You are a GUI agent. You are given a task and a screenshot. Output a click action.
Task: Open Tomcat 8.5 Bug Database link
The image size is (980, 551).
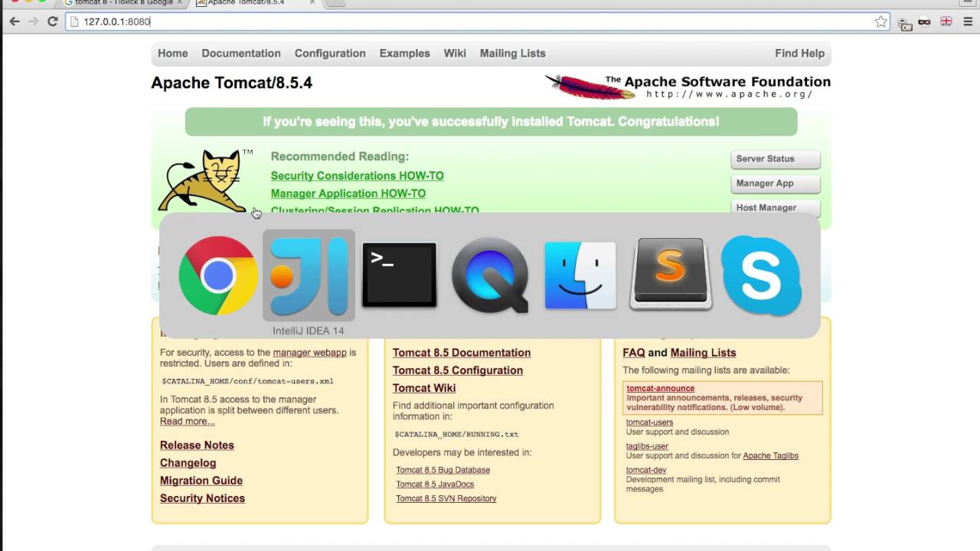(x=443, y=470)
